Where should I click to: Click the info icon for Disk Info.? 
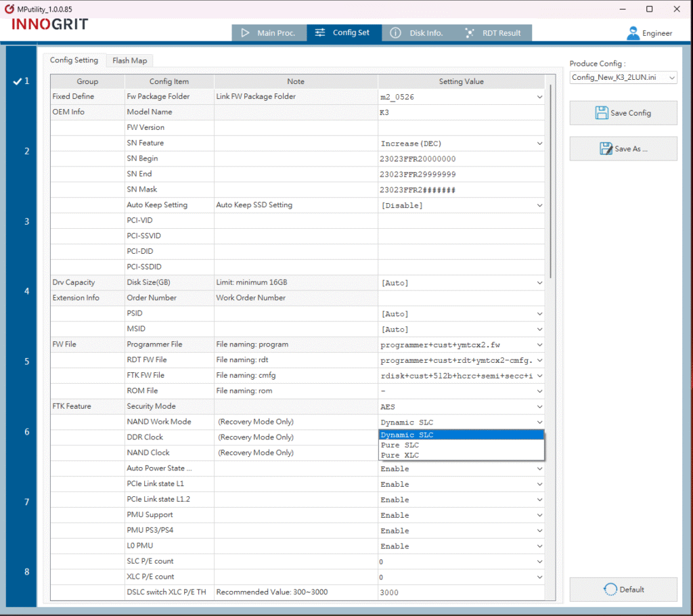[396, 33]
